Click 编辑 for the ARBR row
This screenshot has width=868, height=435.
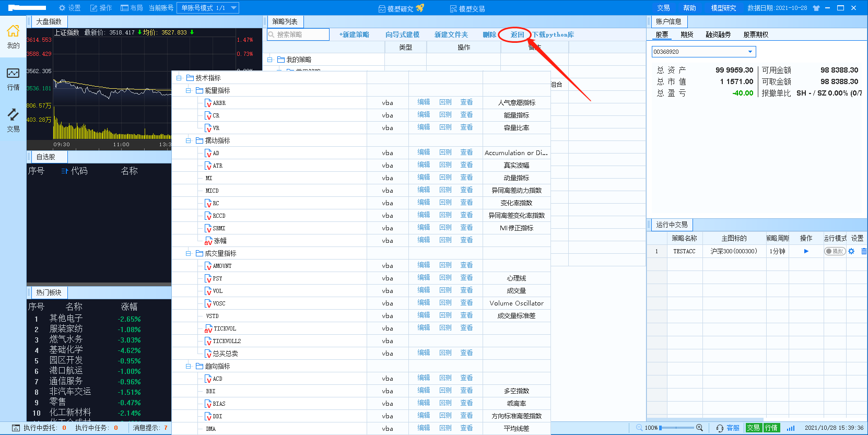(x=424, y=102)
